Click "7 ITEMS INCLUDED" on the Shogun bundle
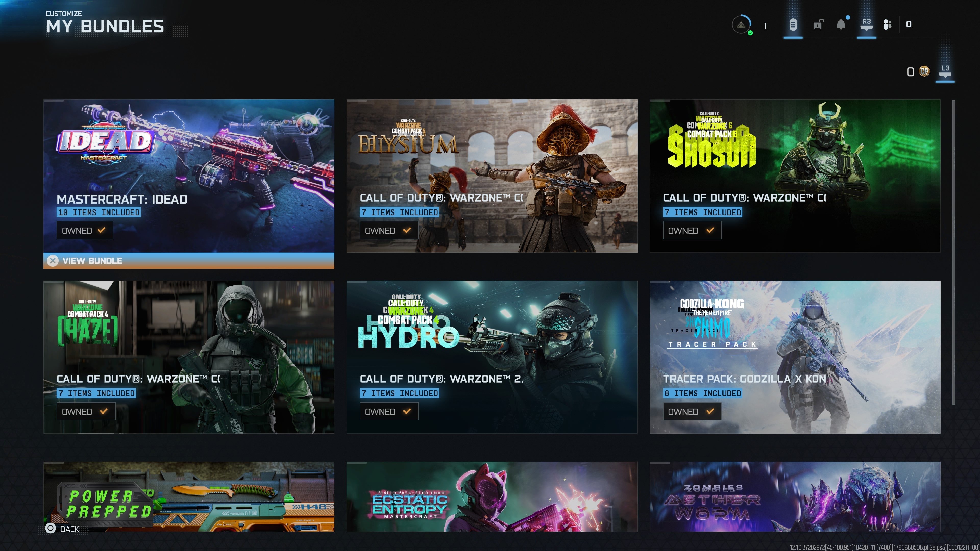 point(703,212)
